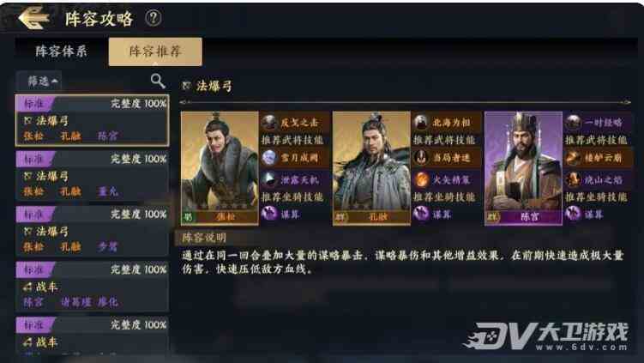Select the 雪月成阙 skill icon
The width and height of the screenshot is (644, 363).
(x=269, y=157)
